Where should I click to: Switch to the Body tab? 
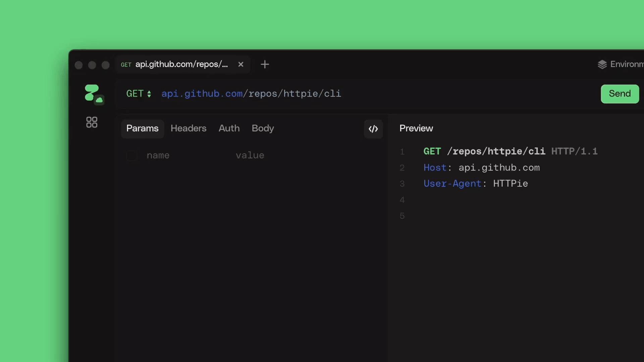tap(263, 129)
